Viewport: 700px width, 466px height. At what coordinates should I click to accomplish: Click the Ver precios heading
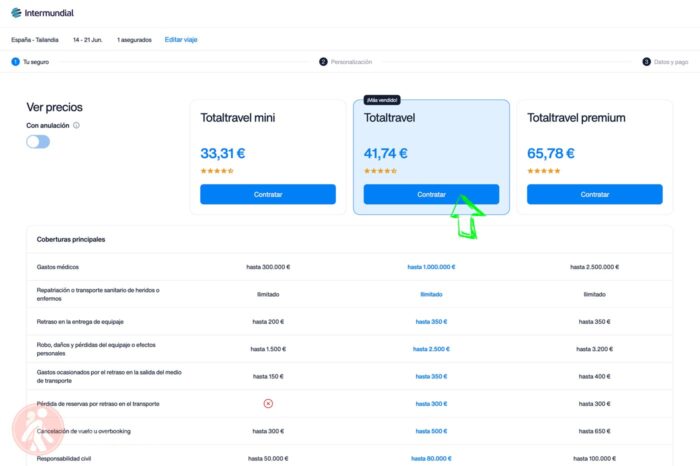click(54, 107)
